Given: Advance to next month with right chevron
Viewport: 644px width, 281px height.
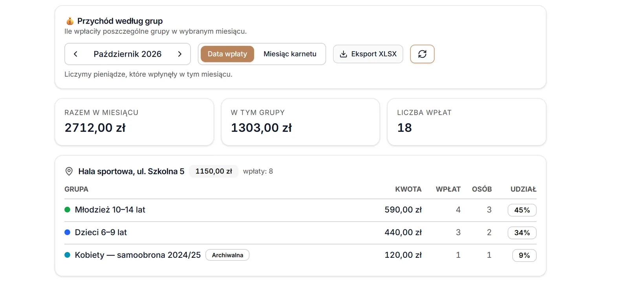Looking at the screenshot, I should click(x=180, y=54).
